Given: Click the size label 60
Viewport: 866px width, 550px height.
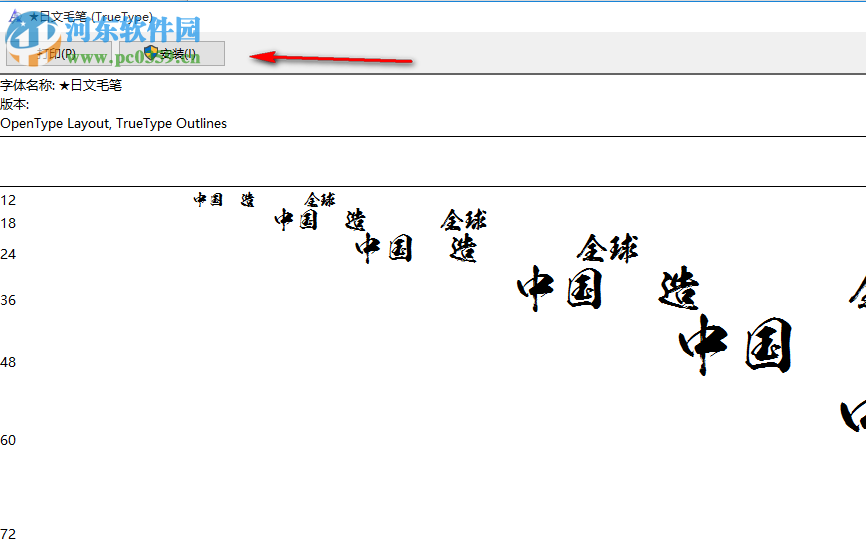Looking at the screenshot, I should (8, 440).
